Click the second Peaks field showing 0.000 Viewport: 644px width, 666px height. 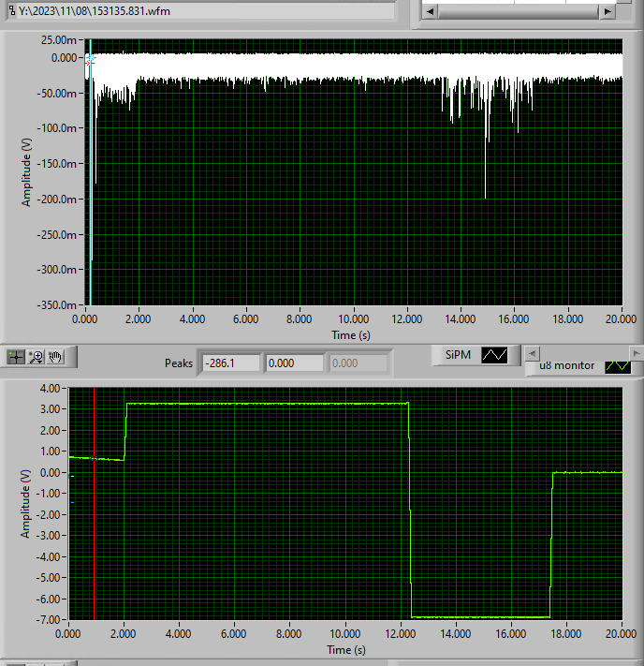pyautogui.click(x=295, y=363)
